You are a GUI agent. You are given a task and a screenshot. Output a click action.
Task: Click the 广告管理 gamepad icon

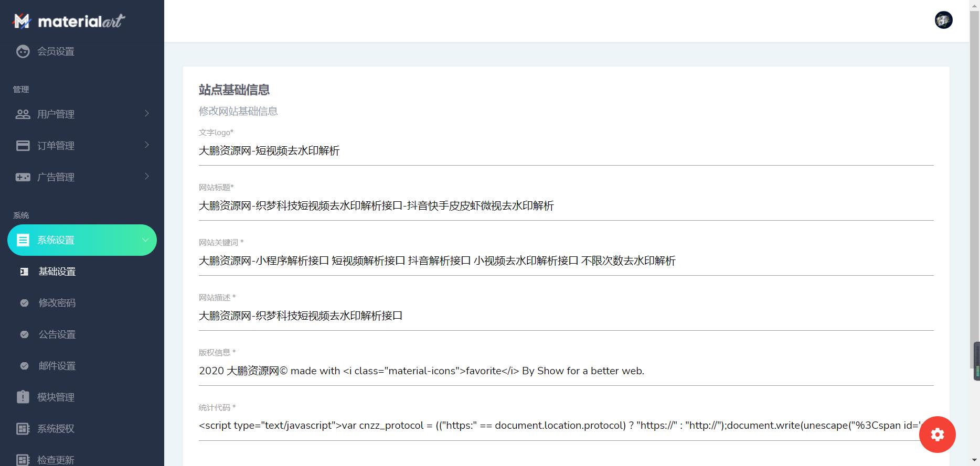[23, 177]
